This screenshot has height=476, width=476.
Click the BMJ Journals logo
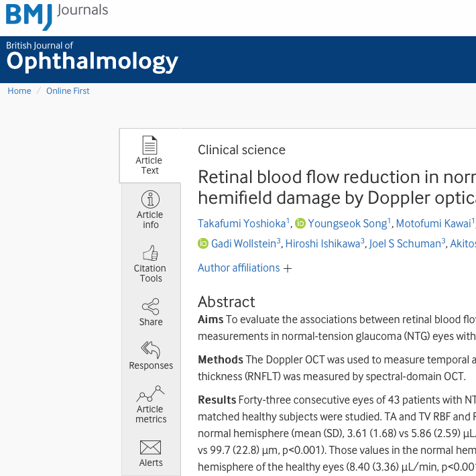point(56,15)
